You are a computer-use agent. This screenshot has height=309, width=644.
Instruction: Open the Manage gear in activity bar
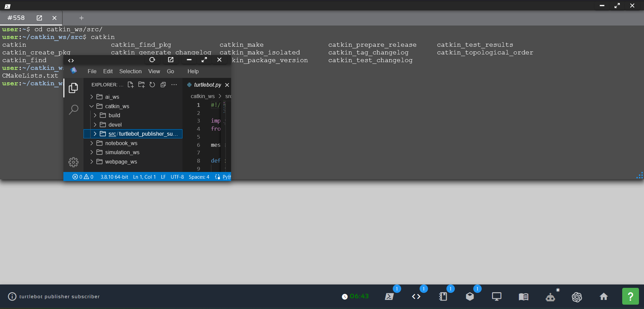[73, 162]
